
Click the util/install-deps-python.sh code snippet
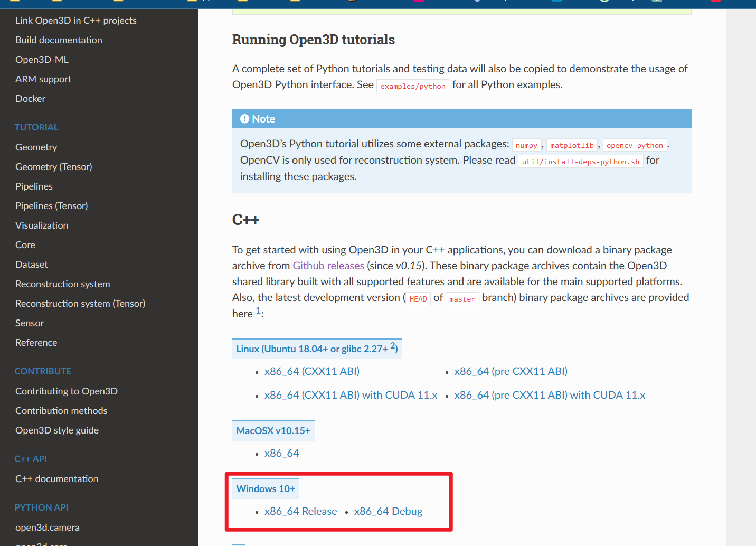(581, 161)
